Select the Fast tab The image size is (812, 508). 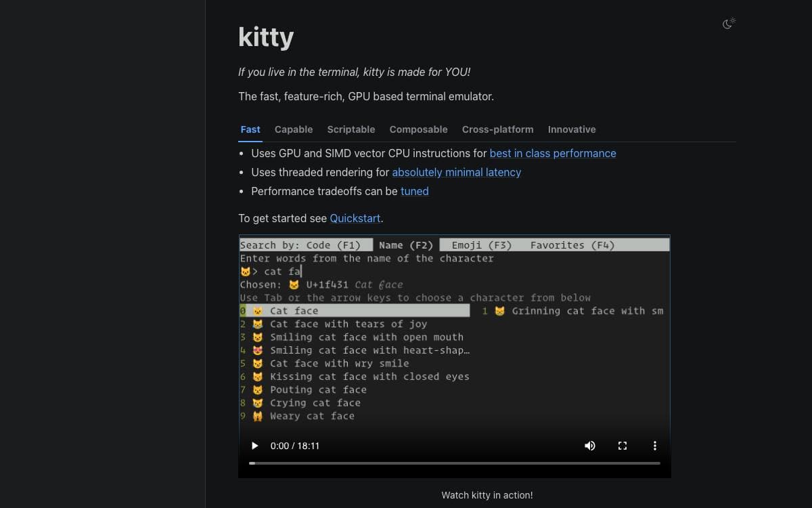click(250, 129)
